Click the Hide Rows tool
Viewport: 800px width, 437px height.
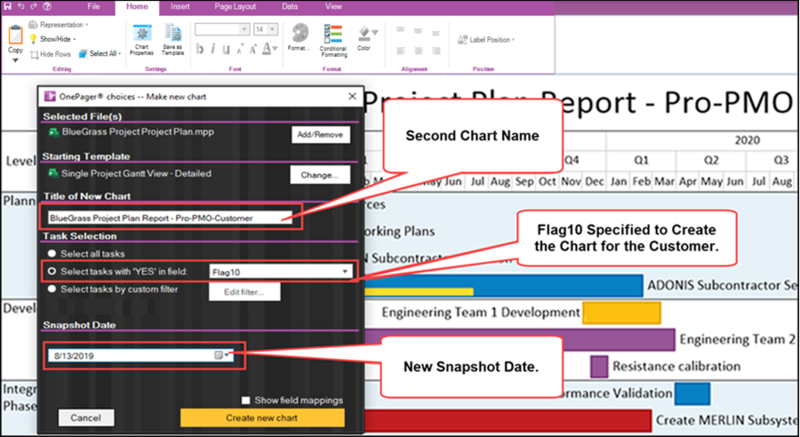click(51, 54)
